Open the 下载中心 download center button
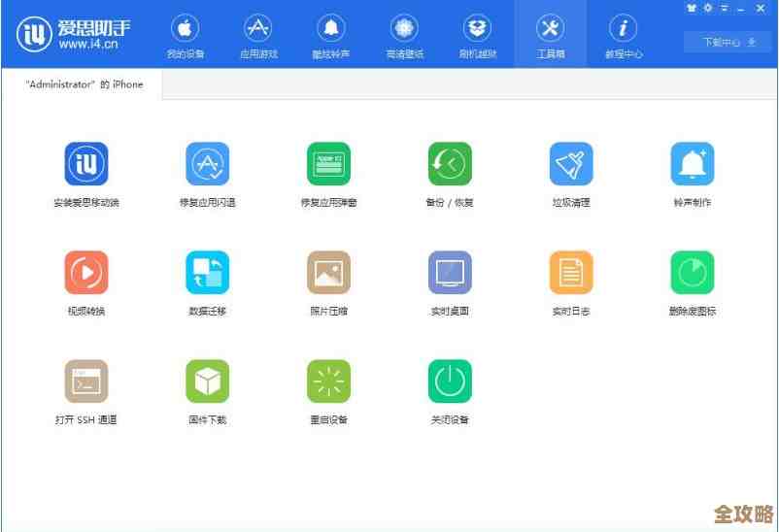Viewport: 779px width, 532px height. (720, 42)
